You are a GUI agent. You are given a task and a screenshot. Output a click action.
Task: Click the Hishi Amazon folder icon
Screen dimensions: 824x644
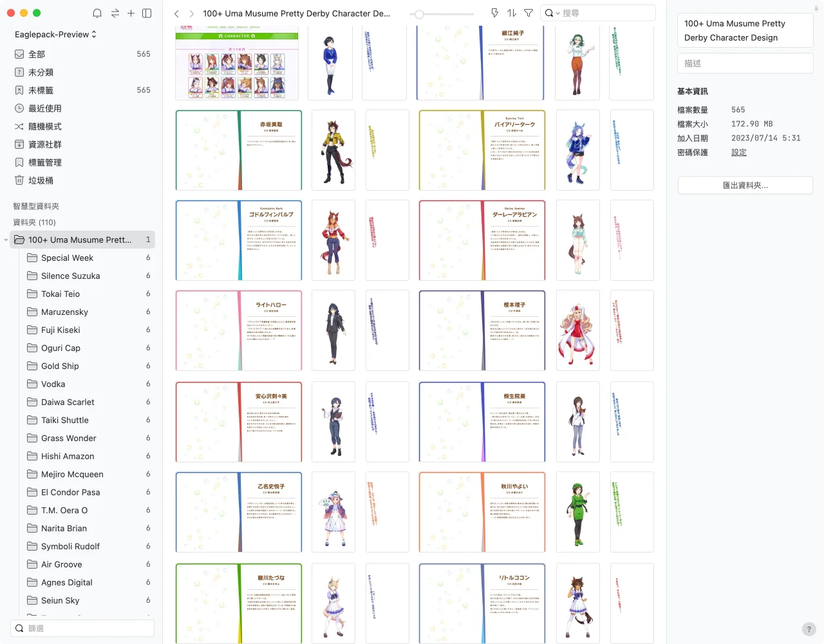32,456
